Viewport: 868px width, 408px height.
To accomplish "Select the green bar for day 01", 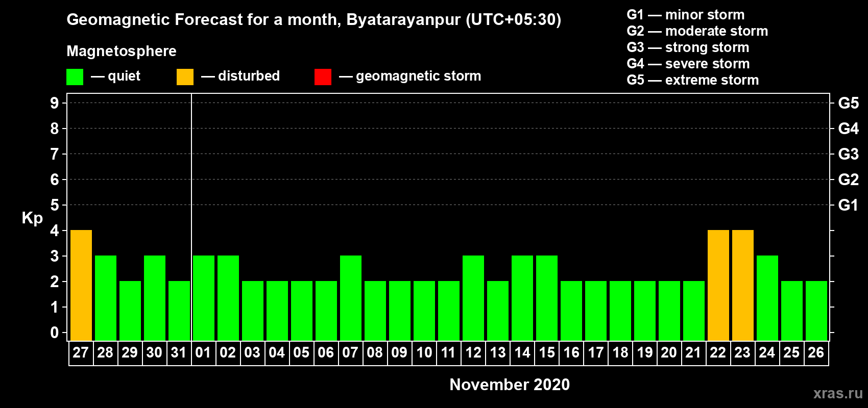I will coord(204,298).
